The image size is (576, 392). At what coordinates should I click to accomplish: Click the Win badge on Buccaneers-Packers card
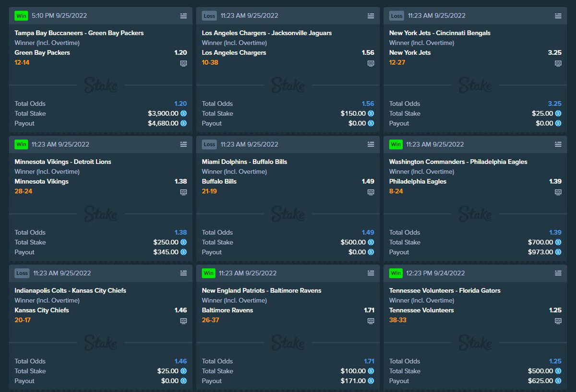tap(22, 15)
